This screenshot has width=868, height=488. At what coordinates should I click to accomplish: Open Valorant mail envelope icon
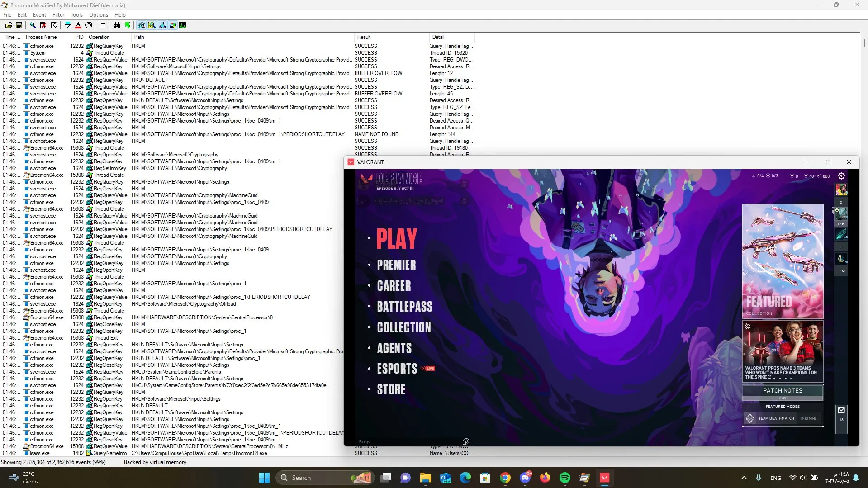point(841,410)
